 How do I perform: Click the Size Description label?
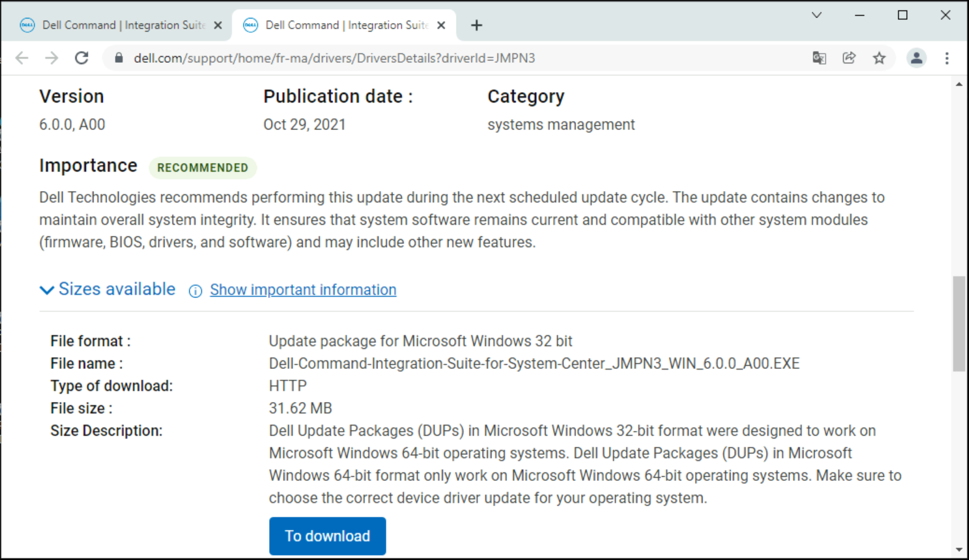point(106,431)
